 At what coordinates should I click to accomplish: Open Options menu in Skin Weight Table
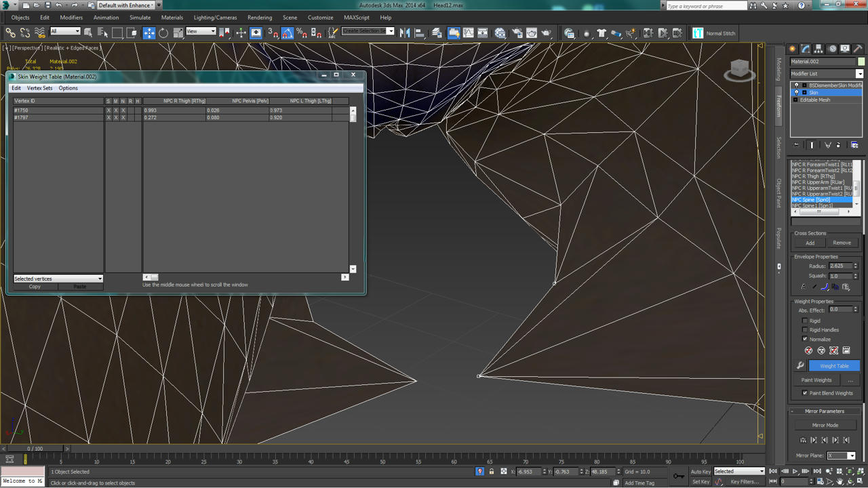click(x=68, y=88)
